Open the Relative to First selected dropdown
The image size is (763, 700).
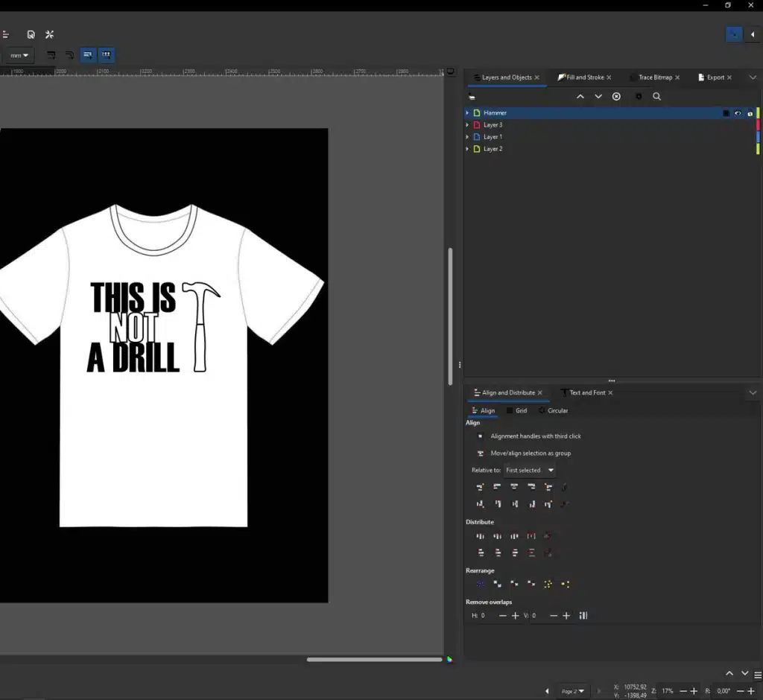(530, 471)
